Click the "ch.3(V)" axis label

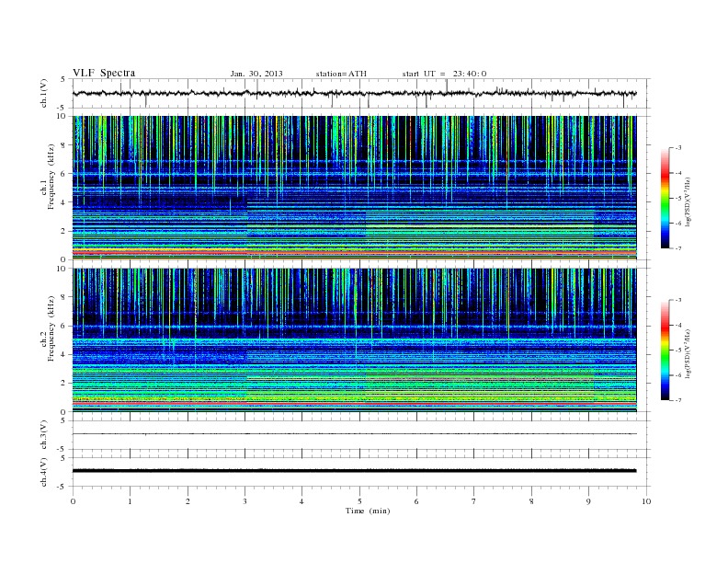point(43,435)
